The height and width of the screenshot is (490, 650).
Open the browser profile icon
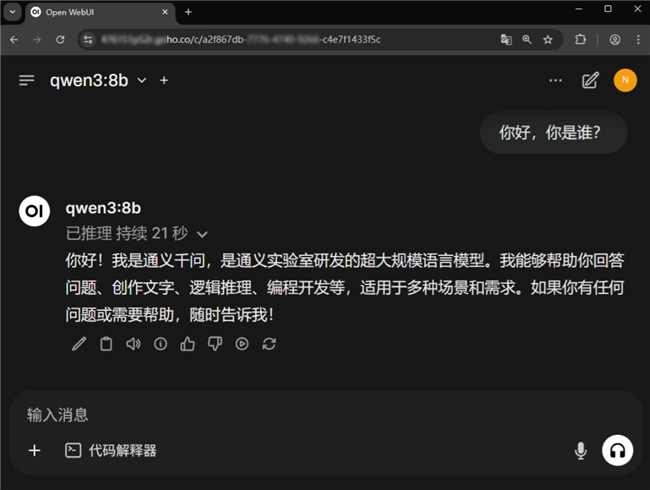coord(615,40)
